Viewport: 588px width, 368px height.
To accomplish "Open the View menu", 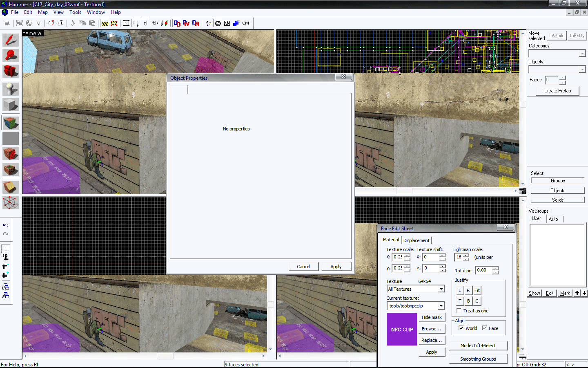I will pyautogui.click(x=58, y=12).
